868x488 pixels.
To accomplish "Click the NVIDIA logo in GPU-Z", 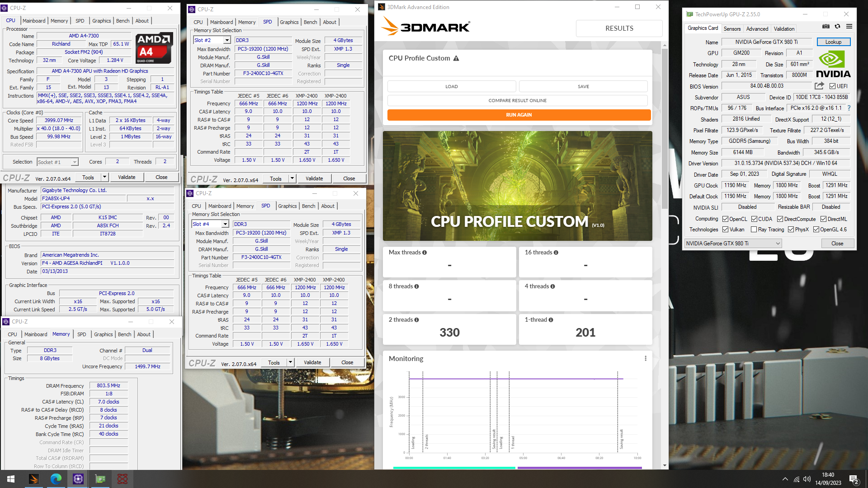I will [x=833, y=64].
